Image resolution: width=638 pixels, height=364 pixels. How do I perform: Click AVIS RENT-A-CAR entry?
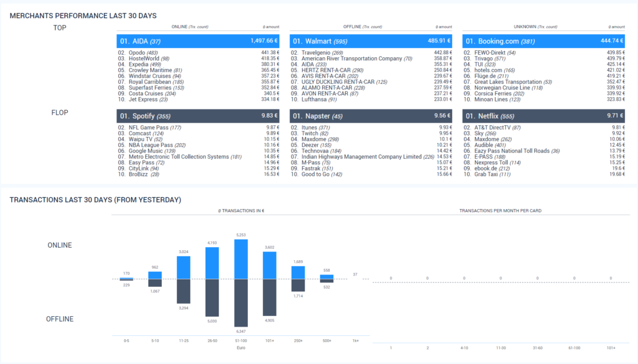pyautogui.click(x=371, y=76)
